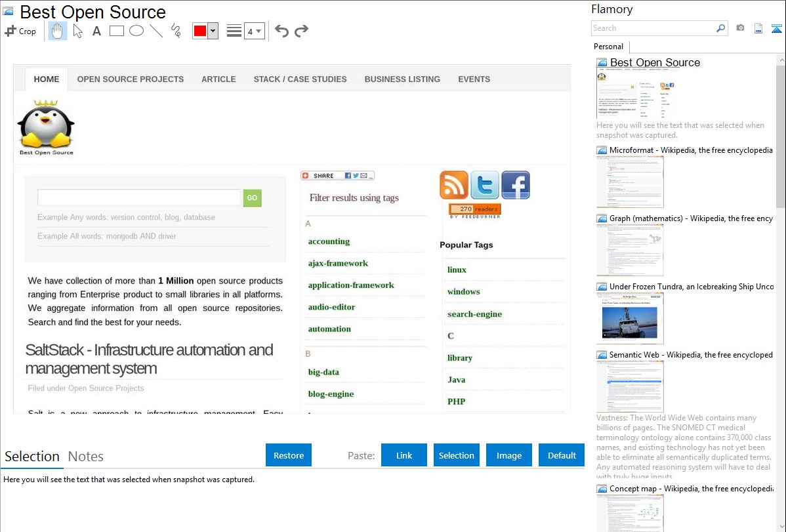Choose the text annotation tool

96,31
